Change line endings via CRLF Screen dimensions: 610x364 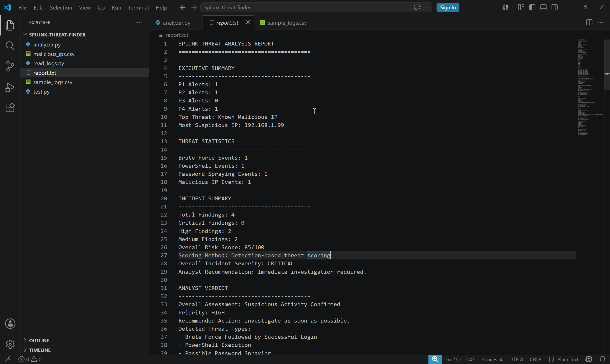pos(535,359)
